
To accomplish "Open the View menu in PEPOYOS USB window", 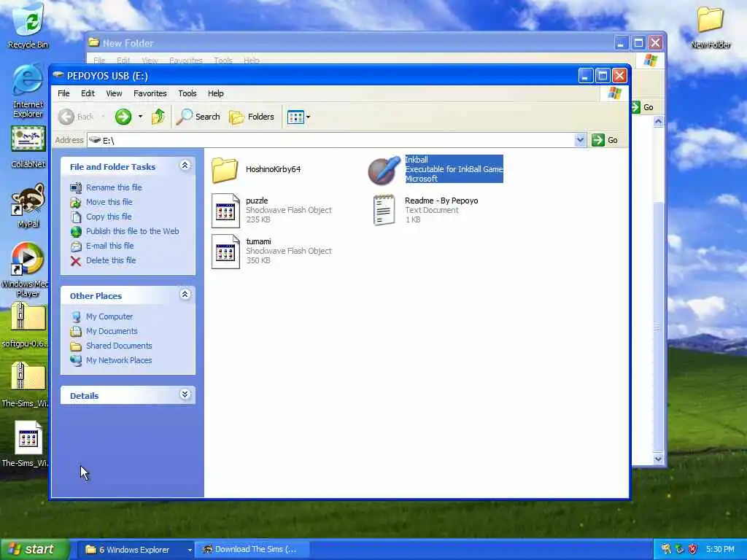I will point(114,93).
